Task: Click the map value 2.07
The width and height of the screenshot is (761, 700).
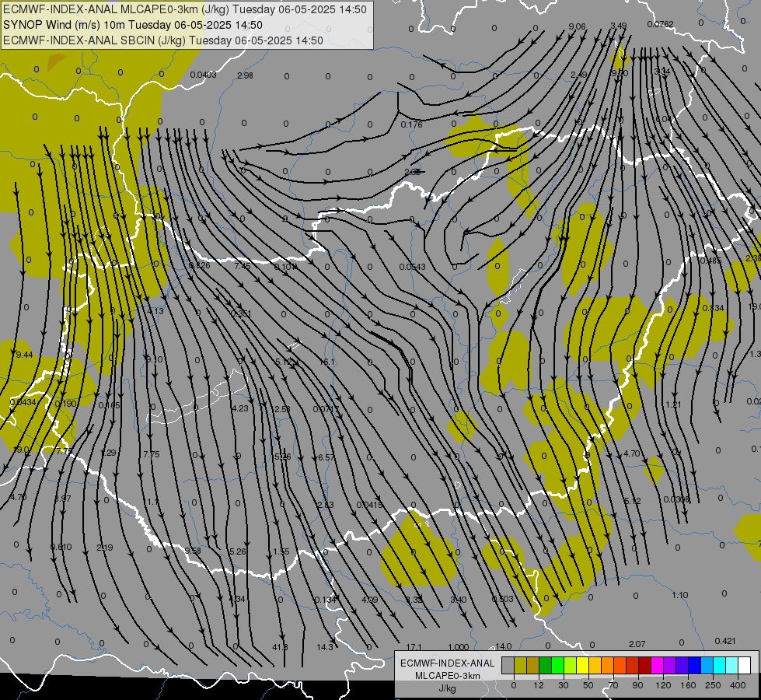Action: coord(637,644)
